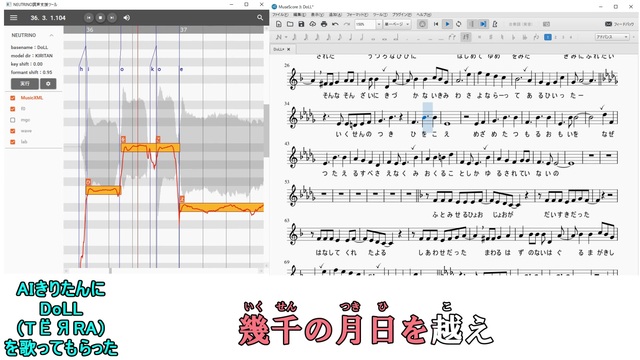Image resolution: width=640 pixels, height=360 pixels.
Task: Click the MuseScore save icon
Action: (301, 24)
